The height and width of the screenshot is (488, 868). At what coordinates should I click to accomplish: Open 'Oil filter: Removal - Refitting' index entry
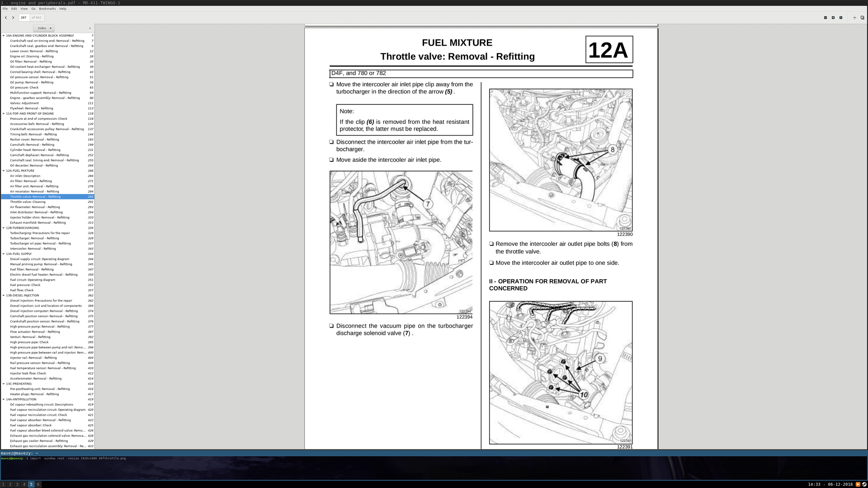click(47, 61)
